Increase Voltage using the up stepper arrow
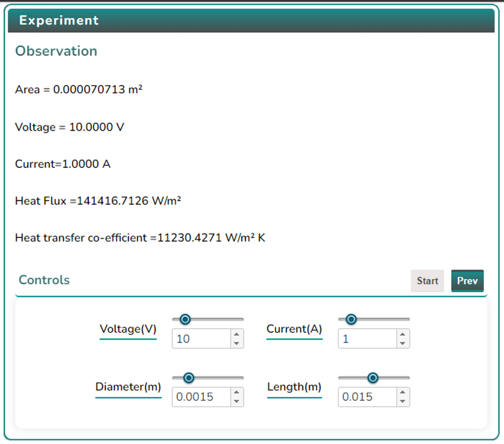Viewport: 504px width, 444px height. [237, 335]
